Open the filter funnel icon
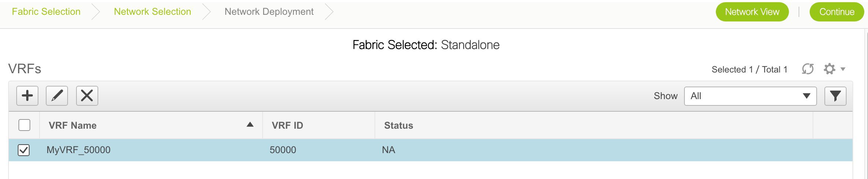This screenshot has height=179, width=868. (x=835, y=96)
